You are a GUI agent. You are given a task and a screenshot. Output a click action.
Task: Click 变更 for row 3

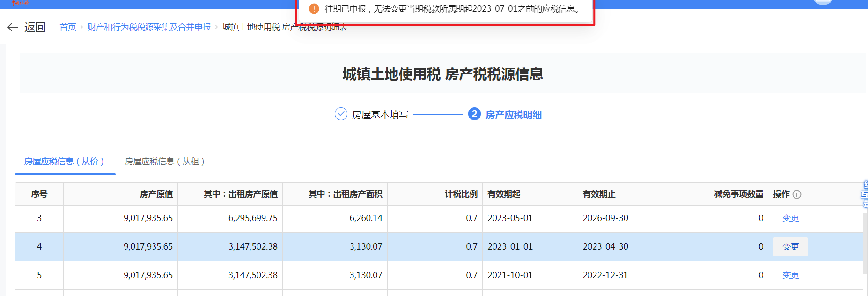point(790,218)
